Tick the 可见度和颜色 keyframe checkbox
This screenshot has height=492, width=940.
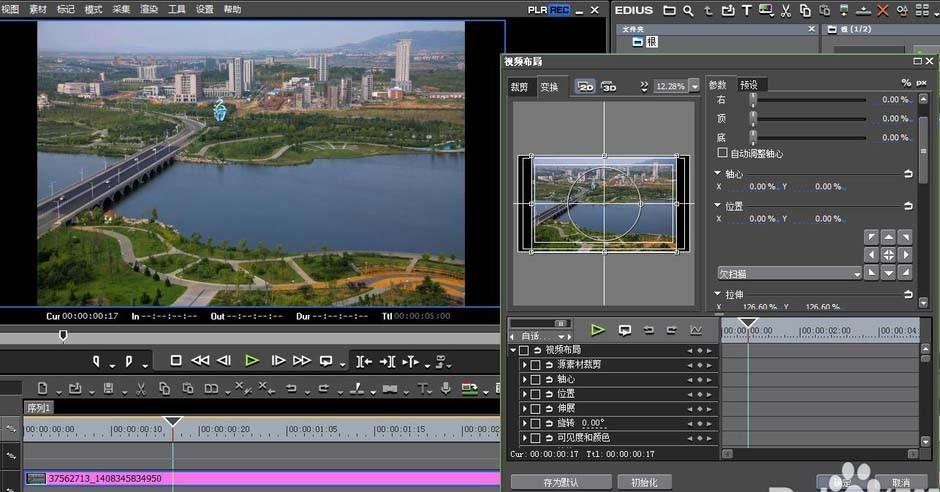click(536, 438)
